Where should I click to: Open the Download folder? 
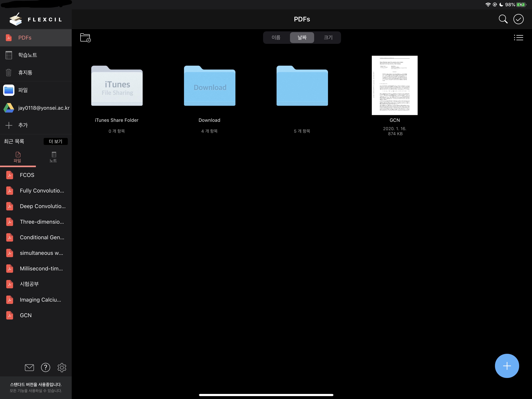[x=209, y=87]
